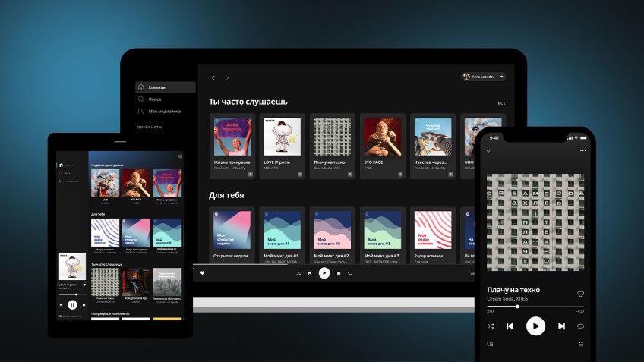Skip to previous track on laptop player

310,273
